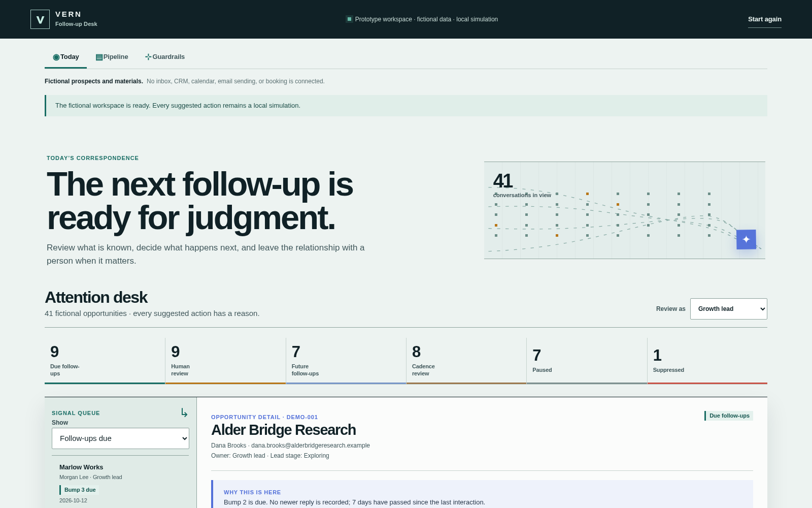Click Owner: Growth lead stage line
This screenshot has width=812, height=508.
coord(270,456)
